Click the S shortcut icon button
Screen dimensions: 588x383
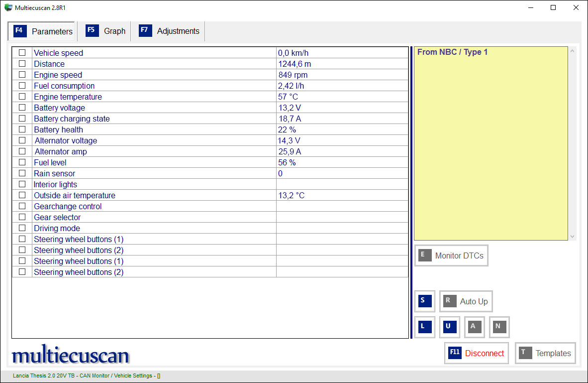click(425, 301)
